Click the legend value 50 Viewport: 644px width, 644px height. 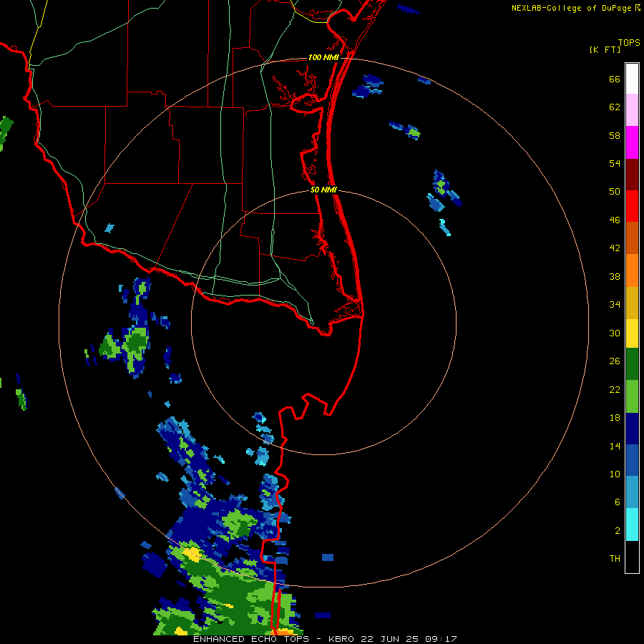pos(615,192)
